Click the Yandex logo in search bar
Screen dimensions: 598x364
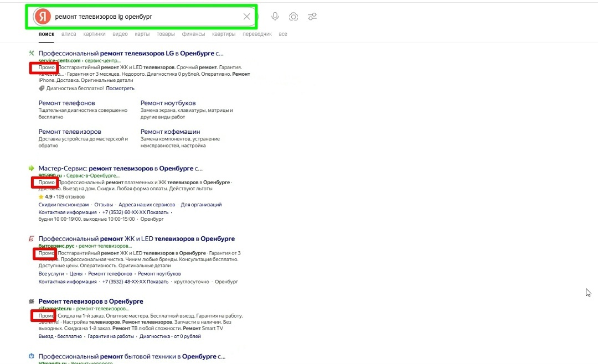(x=43, y=17)
